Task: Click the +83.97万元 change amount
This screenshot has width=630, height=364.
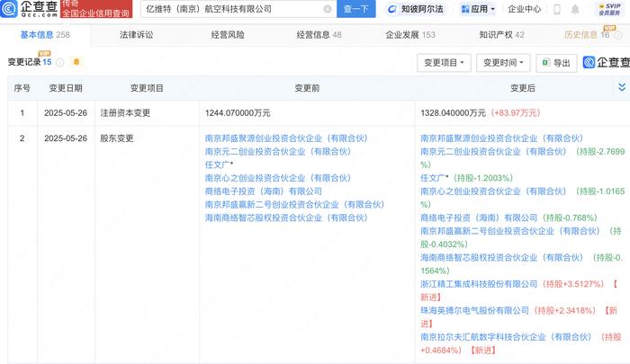Action: (x=516, y=113)
